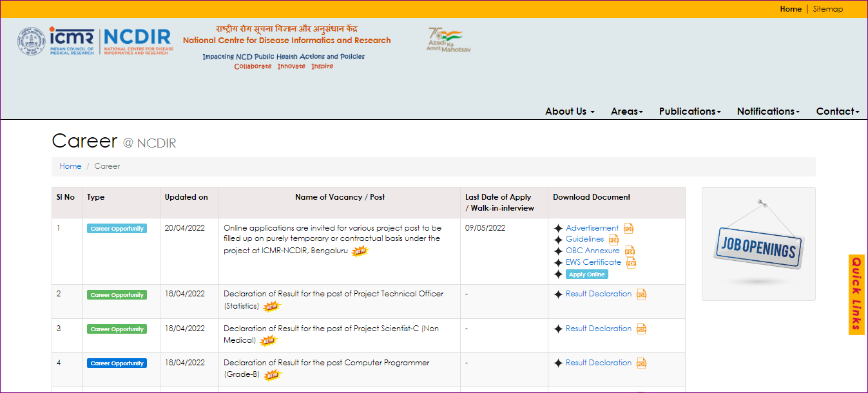This screenshot has height=393, width=868.
Task: Select Home in the top orange bar
Action: [x=791, y=9]
